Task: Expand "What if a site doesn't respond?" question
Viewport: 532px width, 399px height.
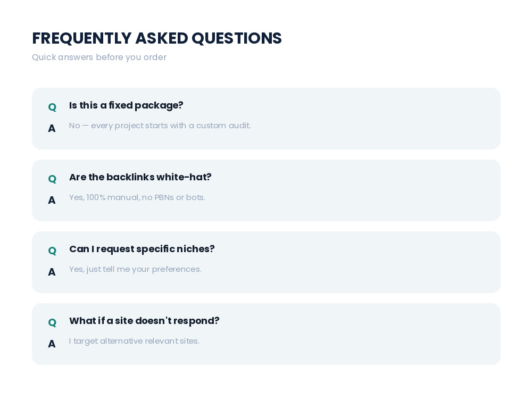Action: [144, 321]
